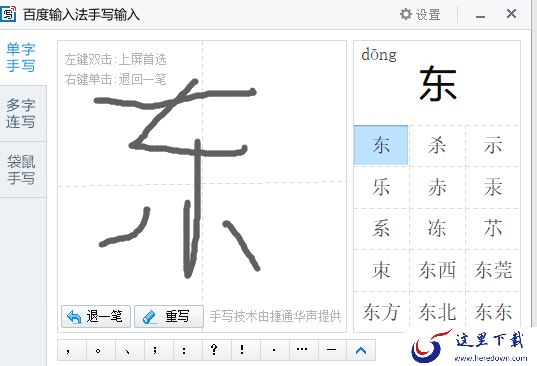Select candidate character 汞
The image size is (537, 366).
[x=493, y=187]
